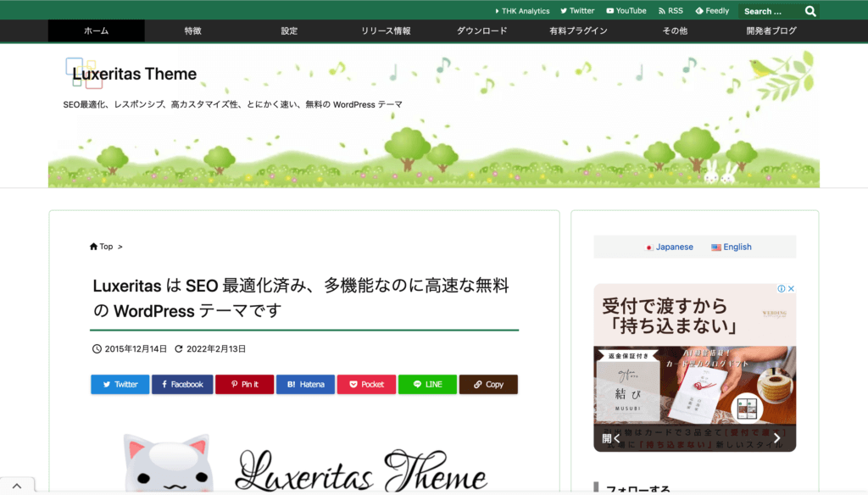The height and width of the screenshot is (495, 868).
Task: Share the article via the Facebook button
Action: pos(182,384)
